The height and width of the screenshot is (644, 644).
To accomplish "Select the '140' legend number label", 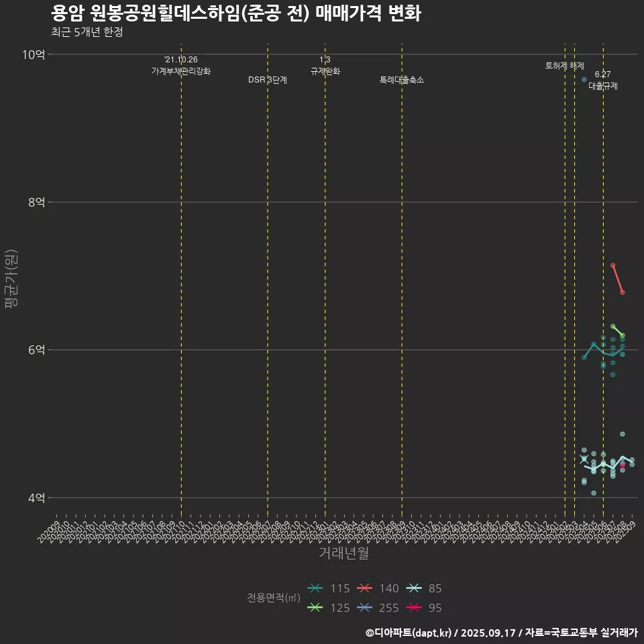I will (389, 588).
